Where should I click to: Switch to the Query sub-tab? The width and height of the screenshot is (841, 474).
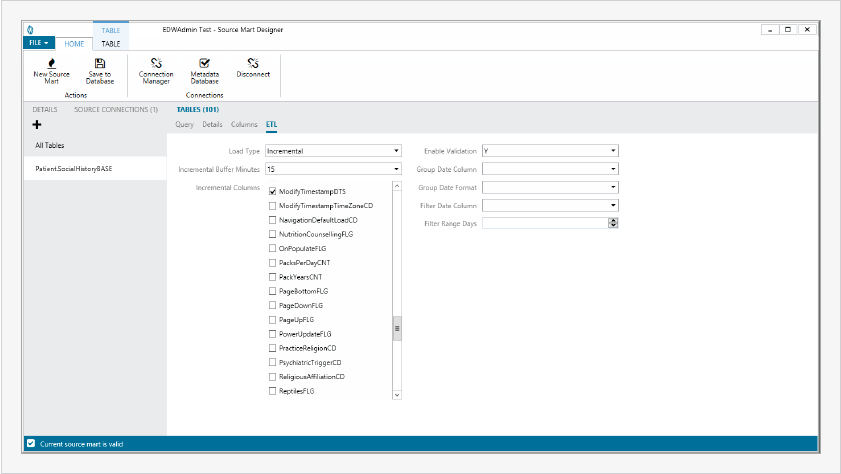coord(184,124)
